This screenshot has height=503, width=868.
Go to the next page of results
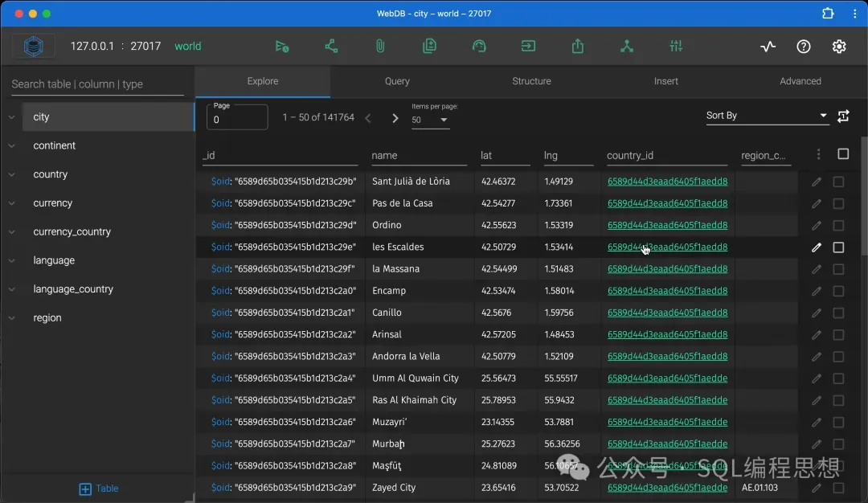[395, 118]
